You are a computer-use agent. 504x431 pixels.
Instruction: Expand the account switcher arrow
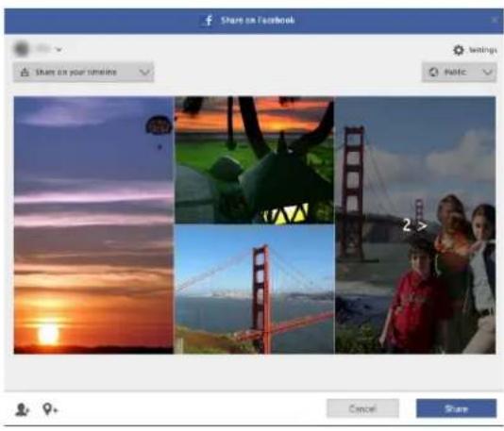[x=59, y=49]
